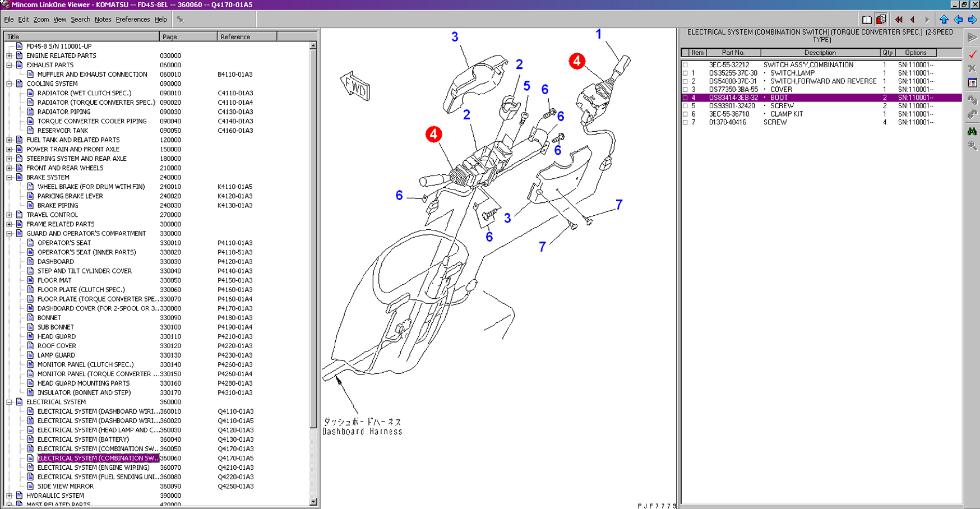Collapse the ELECTRICAL SYSTEM tree node
980x509 pixels.
tap(9, 402)
